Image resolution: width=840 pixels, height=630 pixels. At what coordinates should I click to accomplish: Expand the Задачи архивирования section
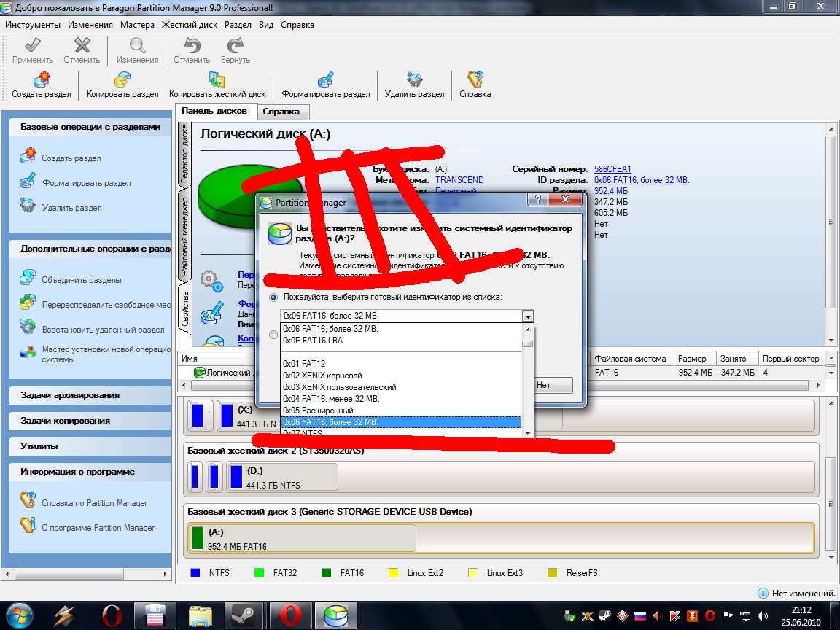click(90, 395)
